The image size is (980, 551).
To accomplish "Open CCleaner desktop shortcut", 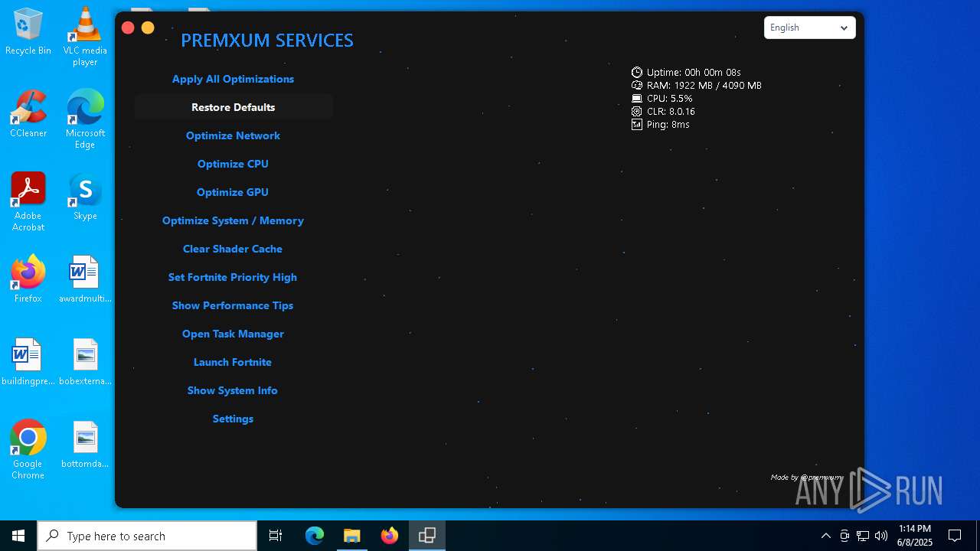I will [x=28, y=114].
